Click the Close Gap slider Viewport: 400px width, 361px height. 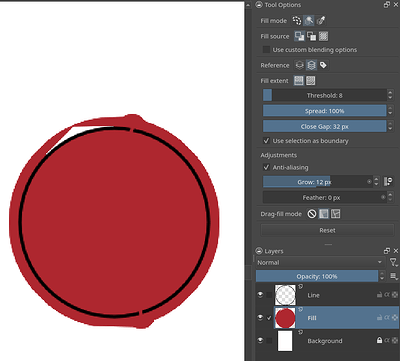325,127
